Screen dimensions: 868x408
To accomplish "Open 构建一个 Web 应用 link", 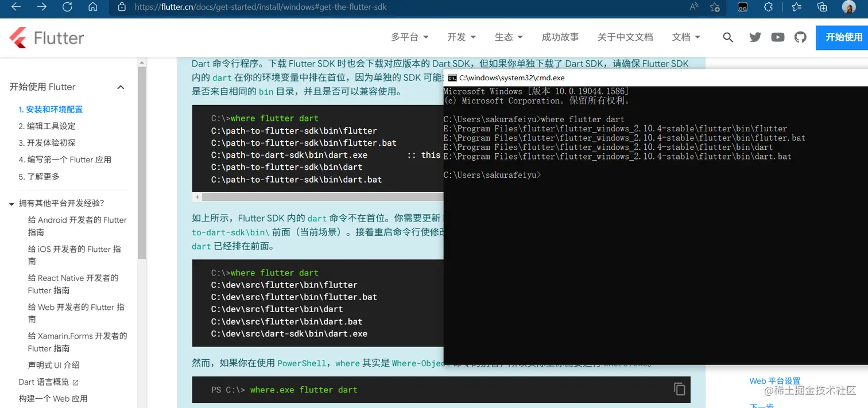I will click(53, 399).
